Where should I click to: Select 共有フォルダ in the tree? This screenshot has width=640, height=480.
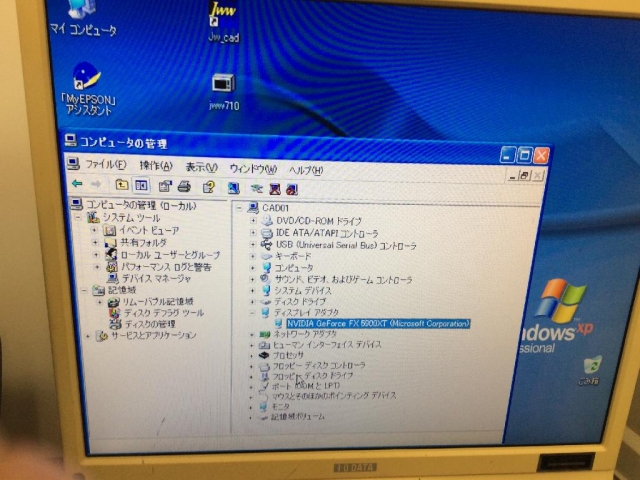click(143, 243)
